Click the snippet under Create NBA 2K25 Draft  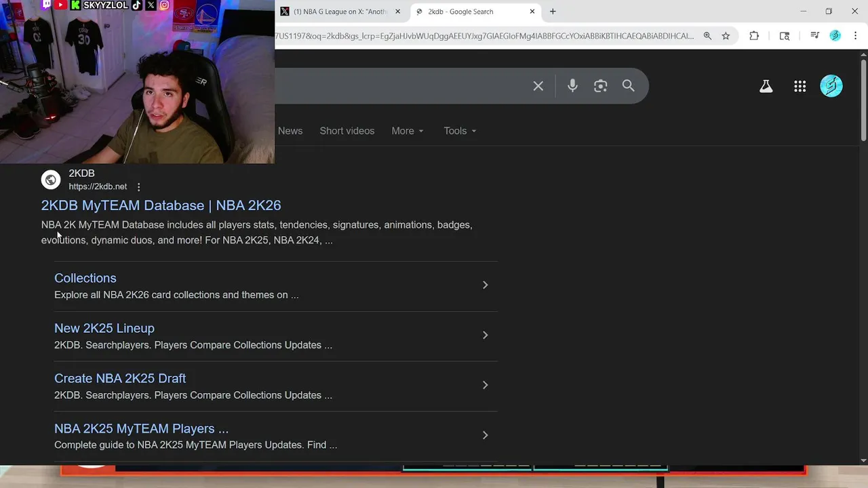pyautogui.click(x=193, y=395)
